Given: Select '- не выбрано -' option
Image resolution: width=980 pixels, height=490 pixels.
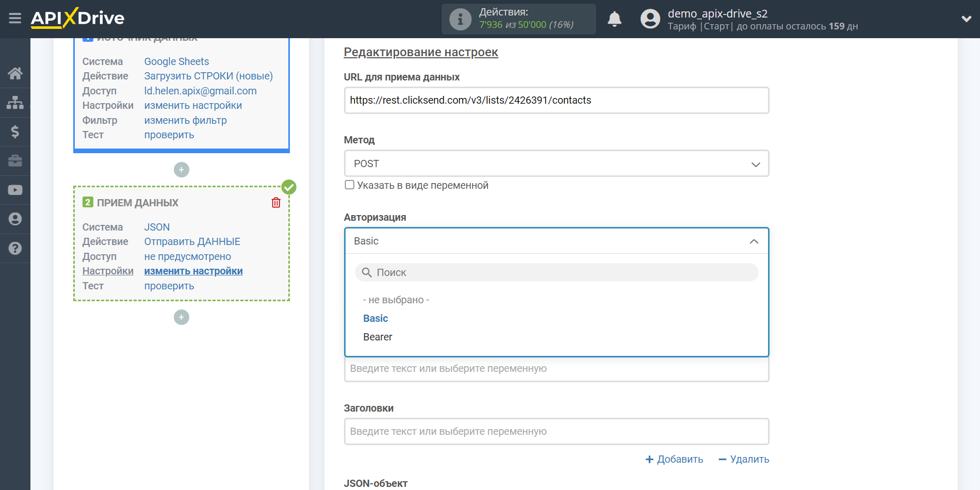Looking at the screenshot, I should (x=396, y=300).
